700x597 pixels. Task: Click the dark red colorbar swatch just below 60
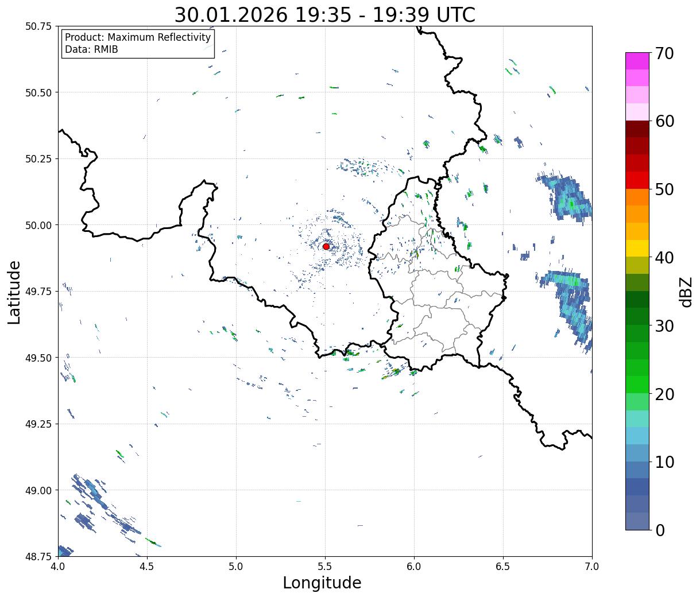[637, 129]
